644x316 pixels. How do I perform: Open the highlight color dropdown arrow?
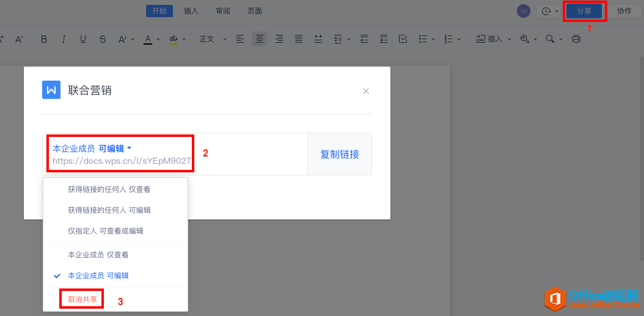184,40
